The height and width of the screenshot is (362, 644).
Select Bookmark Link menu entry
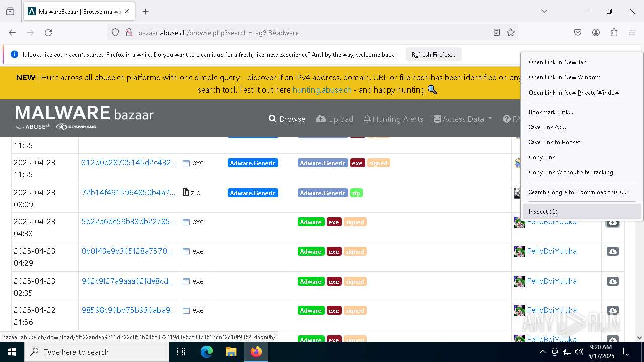tap(582, 112)
